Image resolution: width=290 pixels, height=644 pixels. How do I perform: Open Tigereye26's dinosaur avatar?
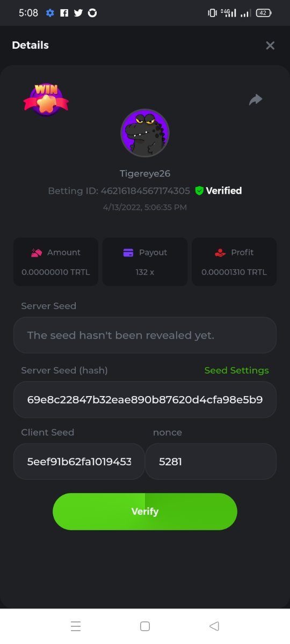[145, 133]
